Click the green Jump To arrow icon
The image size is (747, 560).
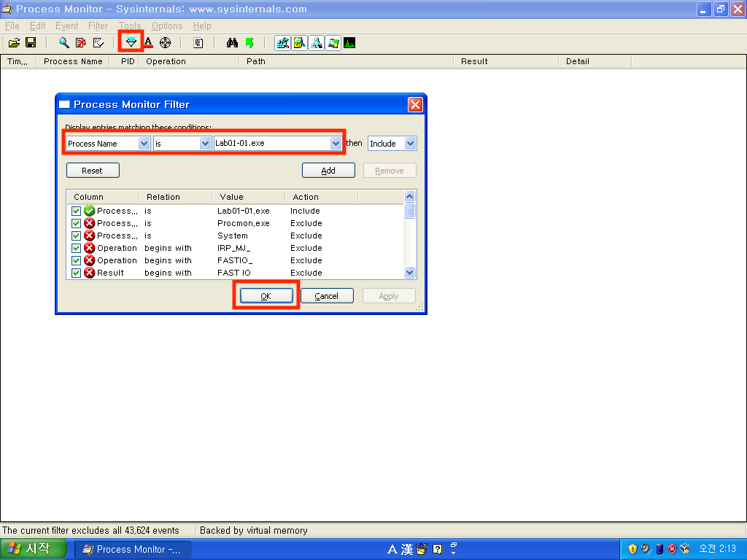point(249,43)
